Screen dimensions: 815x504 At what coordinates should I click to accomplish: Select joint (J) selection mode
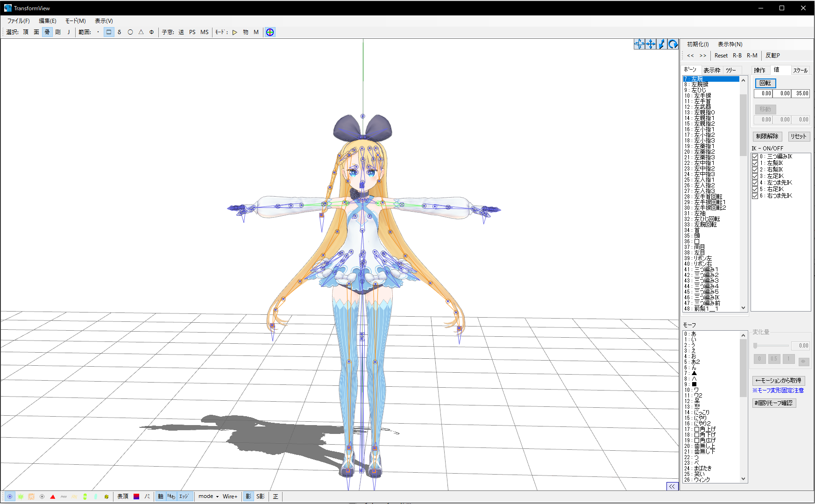(69, 32)
